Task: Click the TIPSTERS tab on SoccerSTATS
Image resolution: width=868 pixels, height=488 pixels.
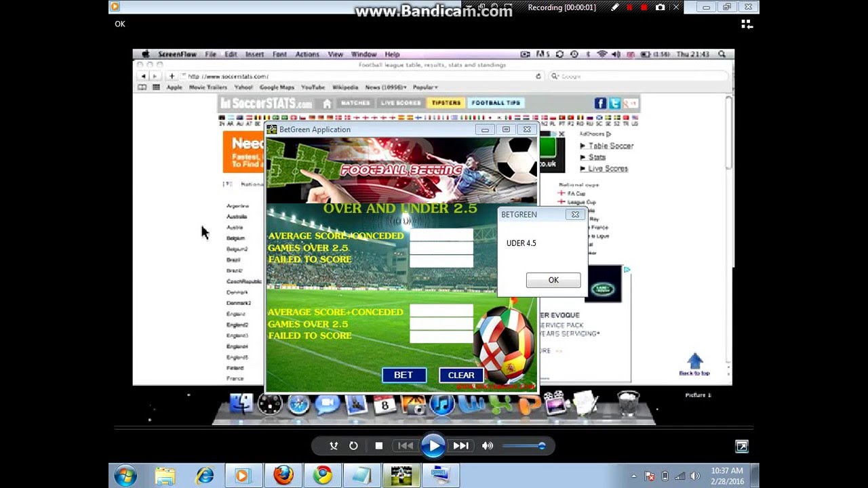Action: pos(446,103)
